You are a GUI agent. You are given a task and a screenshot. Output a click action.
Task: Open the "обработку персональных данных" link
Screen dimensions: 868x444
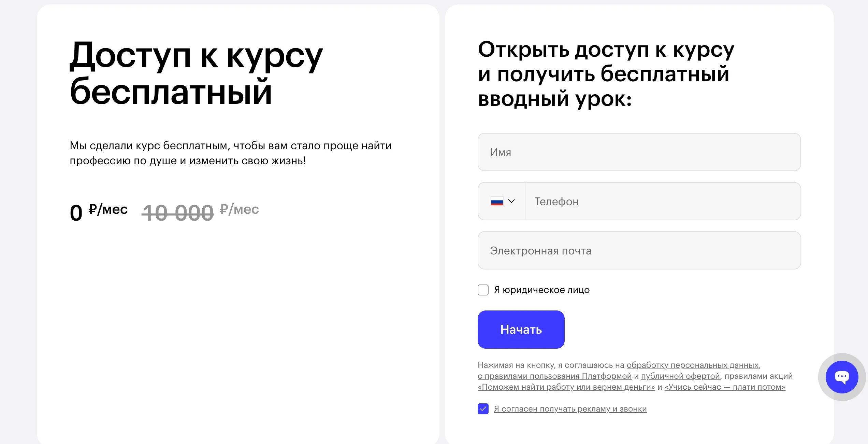click(x=693, y=365)
